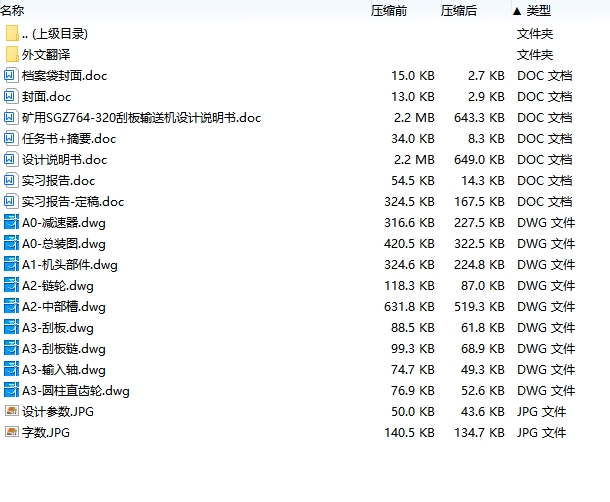Click JPG 文件 type in the 设计参数.JPG row
610x502 pixels.
coord(541,411)
